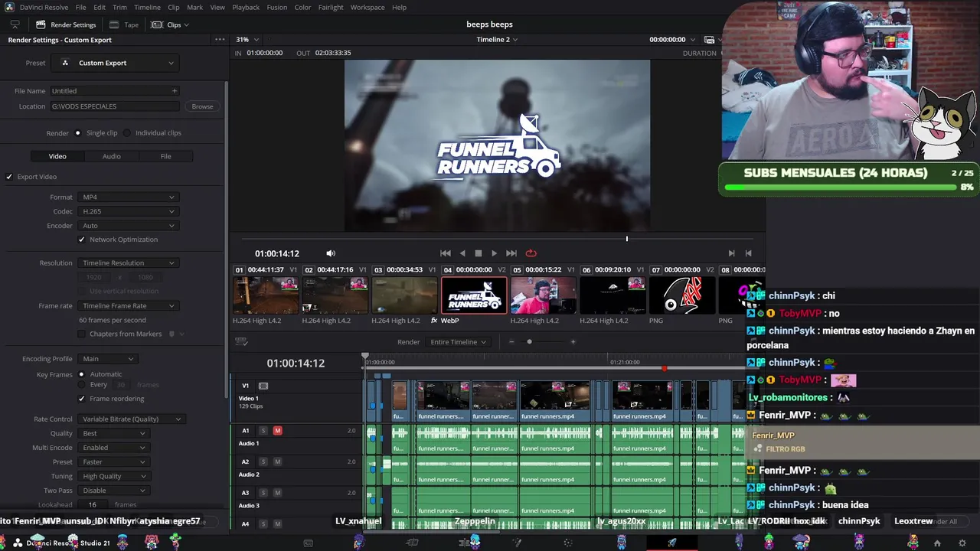Go to previous clip icon
Viewport: 980px width, 551px height.
[x=748, y=253]
